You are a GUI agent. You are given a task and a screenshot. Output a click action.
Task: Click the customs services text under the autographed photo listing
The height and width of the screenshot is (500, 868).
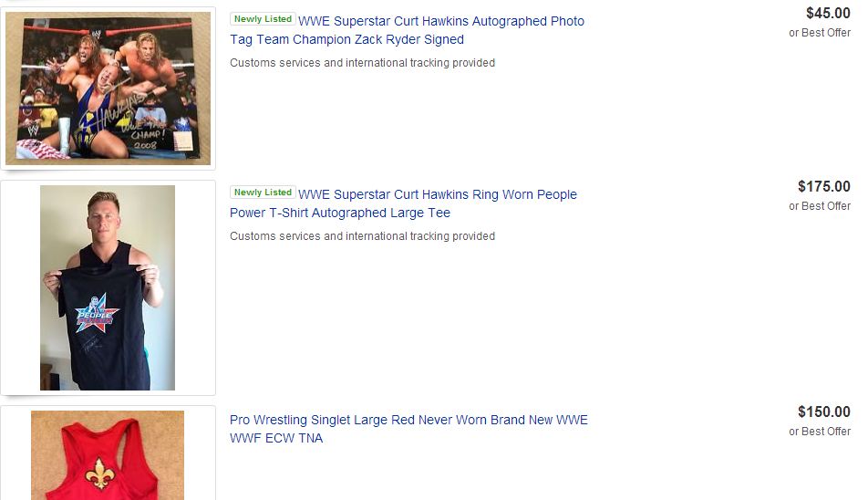pyautogui.click(x=362, y=63)
